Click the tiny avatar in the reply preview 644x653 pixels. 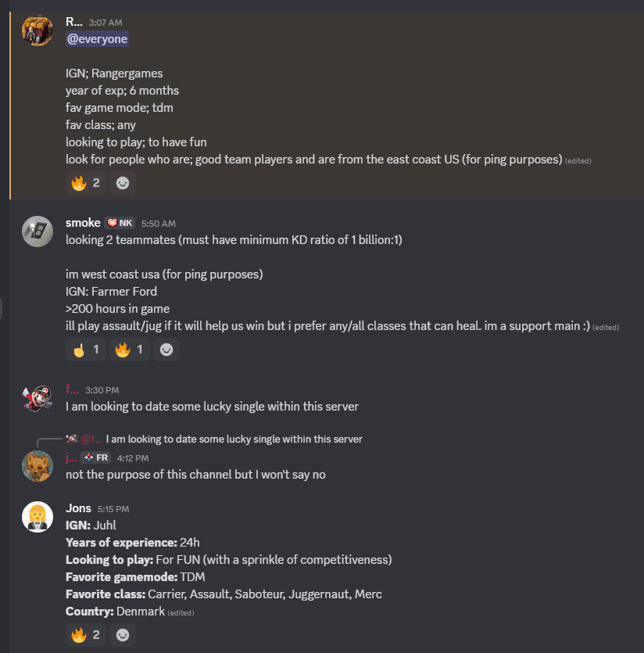click(x=72, y=439)
